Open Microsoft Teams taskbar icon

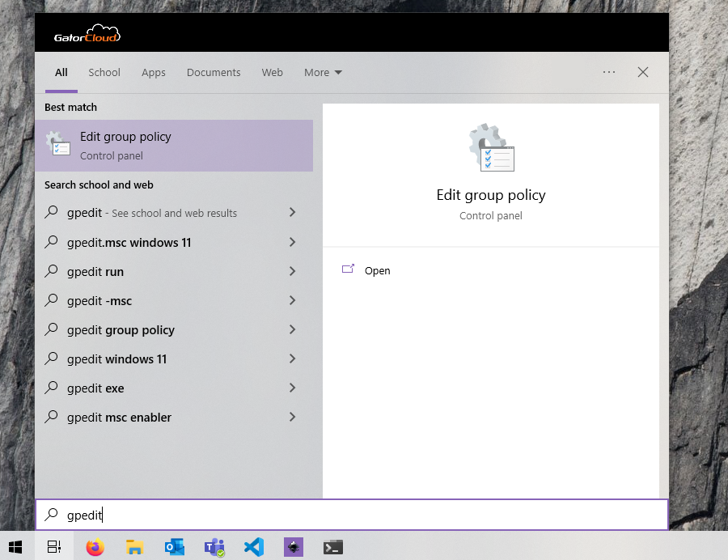[214, 547]
